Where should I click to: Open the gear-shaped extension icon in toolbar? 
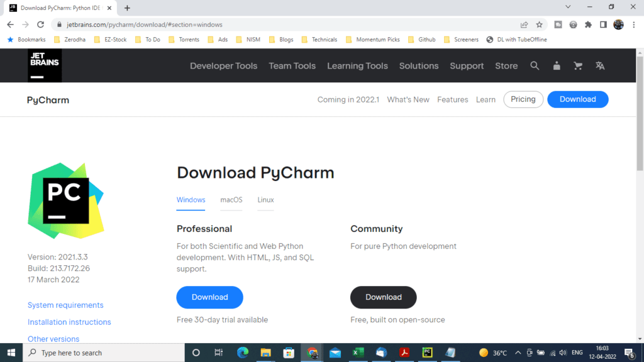coord(573,25)
